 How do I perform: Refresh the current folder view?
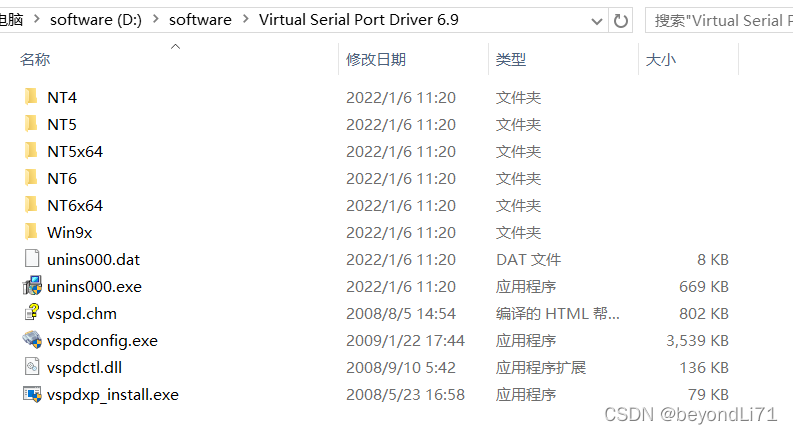(621, 21)
